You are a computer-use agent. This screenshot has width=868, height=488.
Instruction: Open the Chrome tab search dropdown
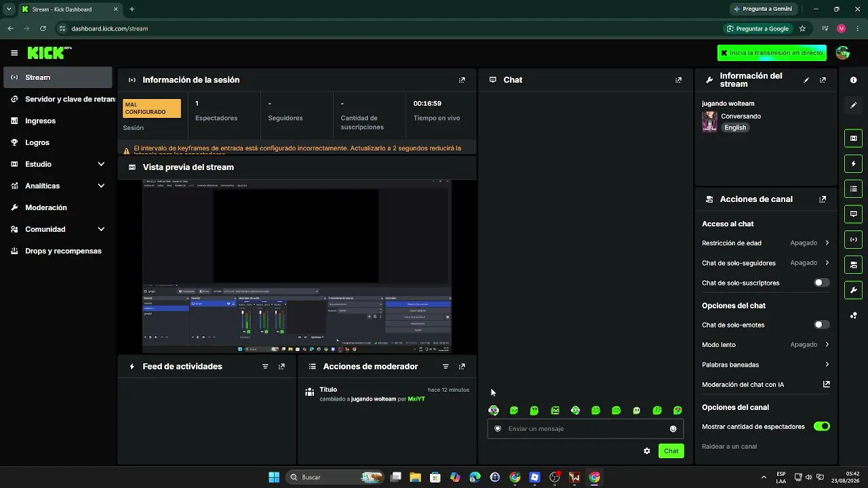(x=9, y=9)
